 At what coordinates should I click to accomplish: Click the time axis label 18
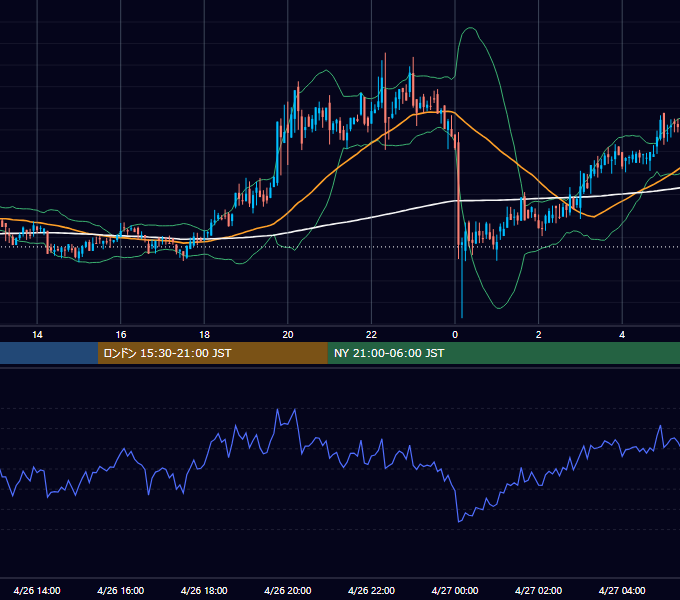[204, 335]
